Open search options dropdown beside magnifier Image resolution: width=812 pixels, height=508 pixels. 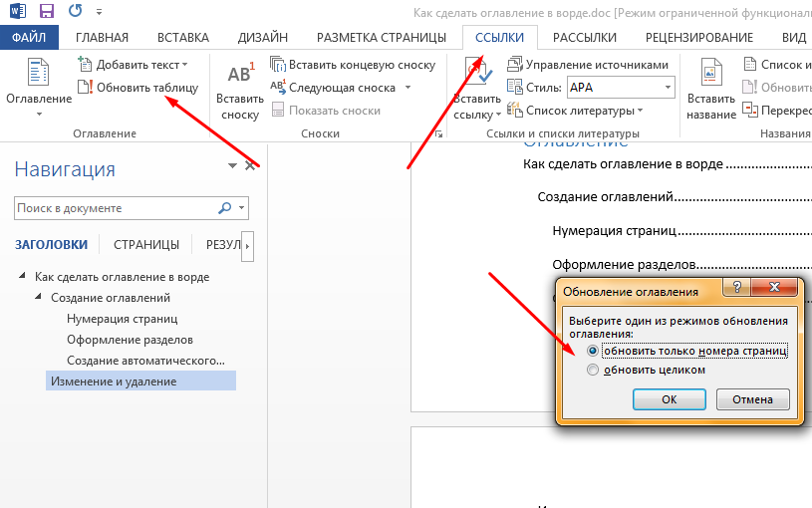[x=241, y=208]
